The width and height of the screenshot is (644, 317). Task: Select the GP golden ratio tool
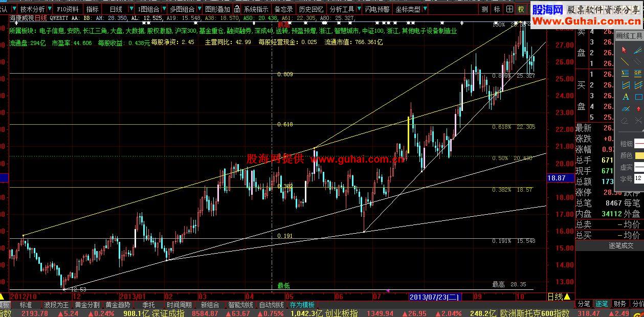(x=638, y=73)
